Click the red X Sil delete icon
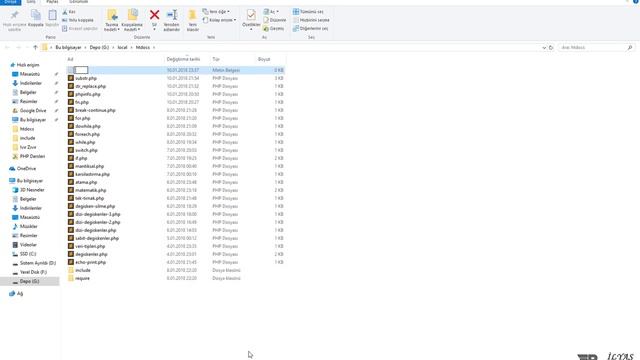 (x=154, y=15)
